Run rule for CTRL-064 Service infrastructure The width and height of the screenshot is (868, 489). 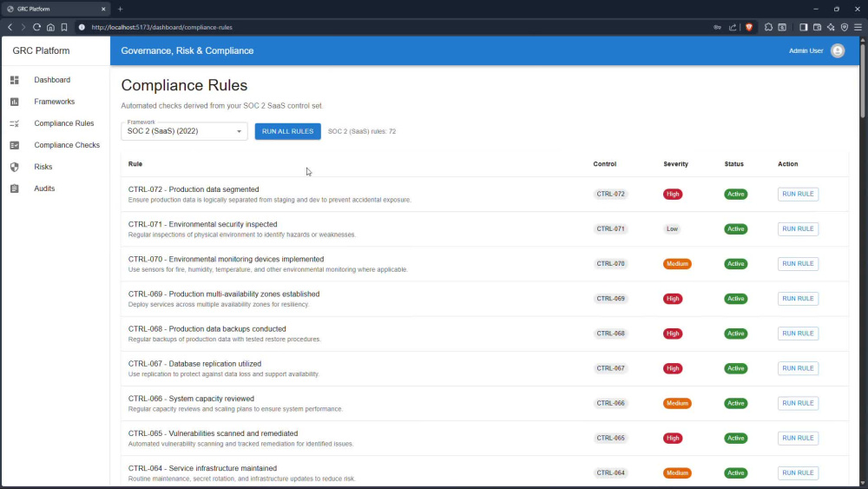[x=798, y=473]
